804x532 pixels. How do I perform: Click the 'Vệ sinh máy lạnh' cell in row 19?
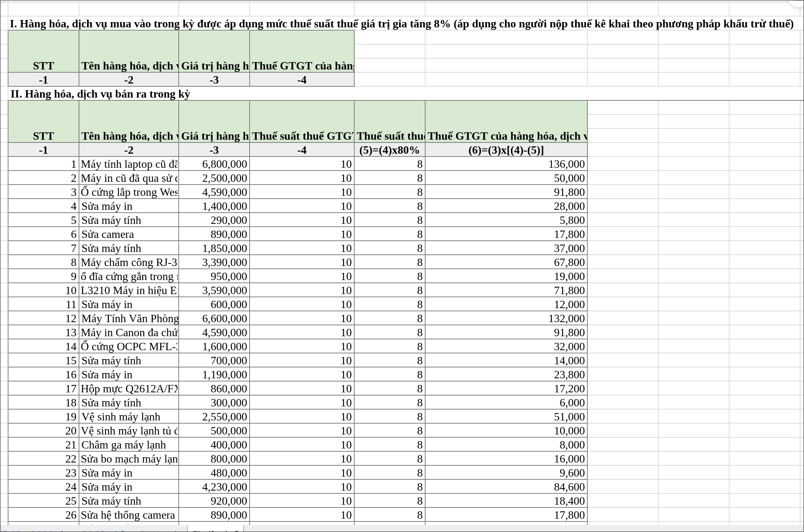click(x=129, y=417)
